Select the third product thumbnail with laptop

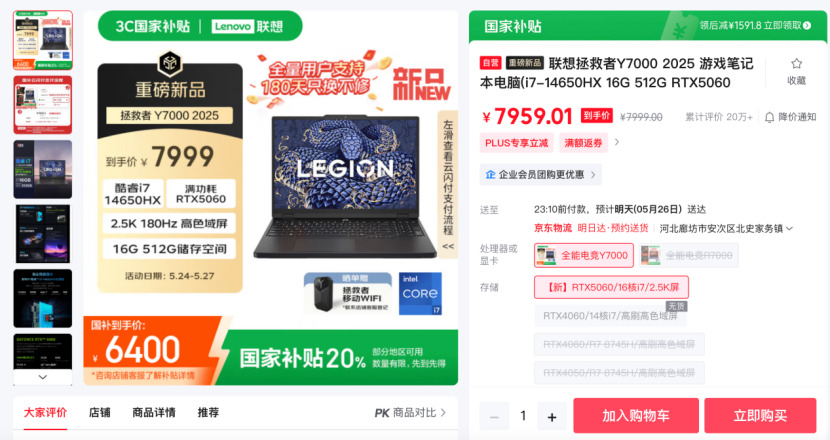tap(43, 169)
